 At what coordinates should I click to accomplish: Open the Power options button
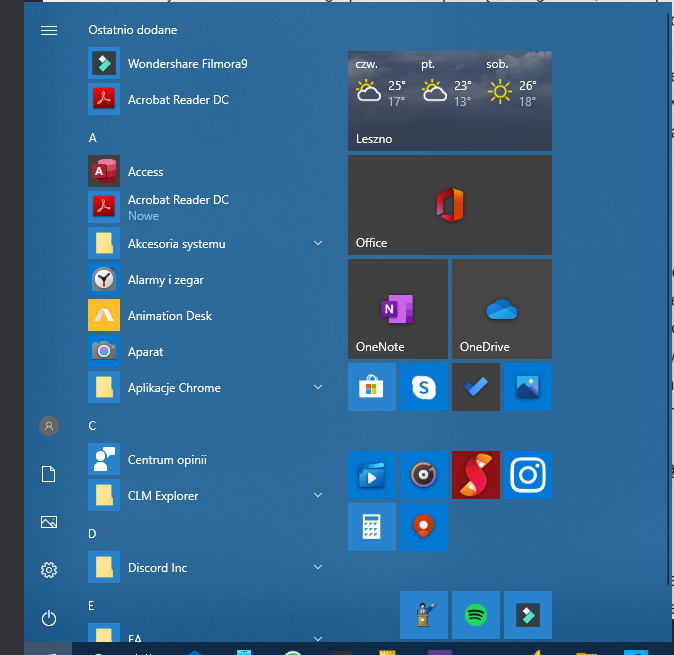click(49, 618)
